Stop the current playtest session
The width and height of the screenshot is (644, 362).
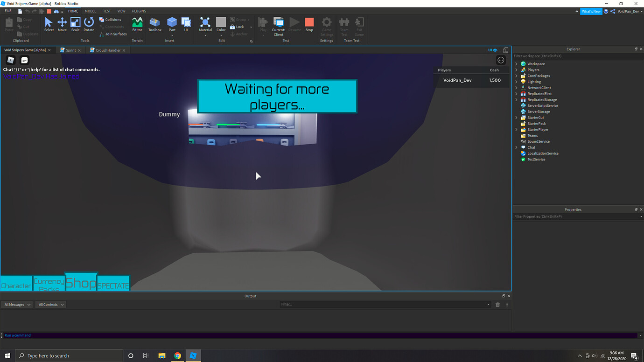309,24
